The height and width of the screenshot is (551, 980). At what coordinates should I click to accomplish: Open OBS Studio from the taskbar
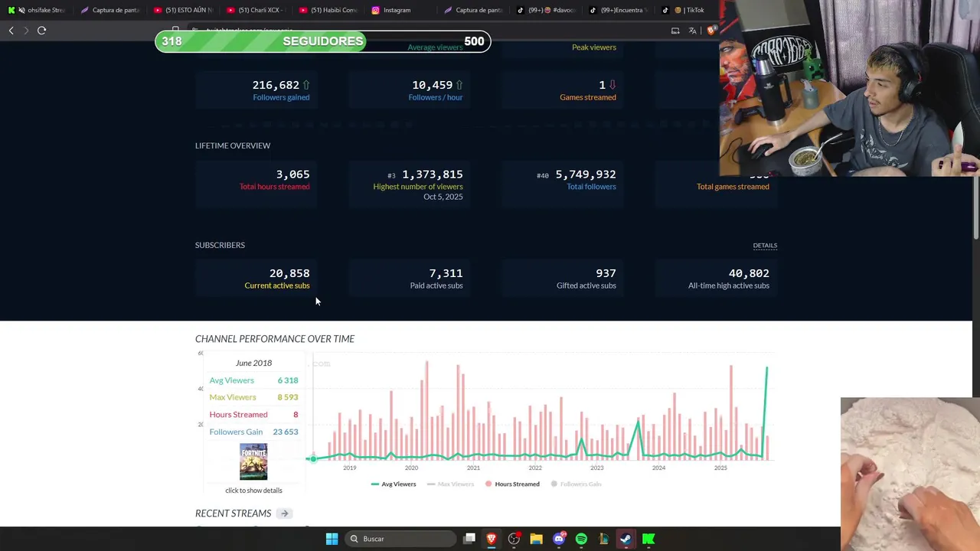click(514, 539)
